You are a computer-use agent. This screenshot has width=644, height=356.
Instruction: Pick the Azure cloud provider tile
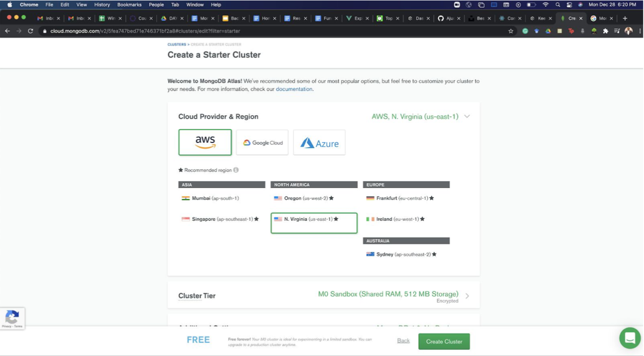(319, 142)
